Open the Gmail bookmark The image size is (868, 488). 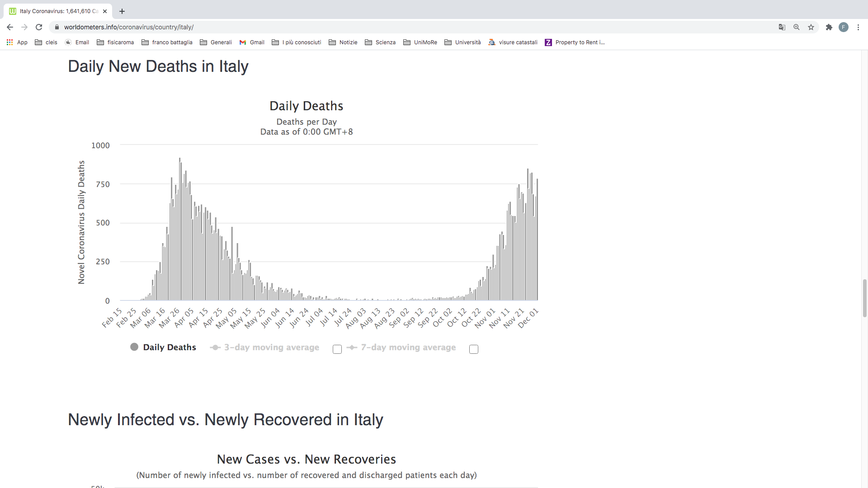252,42
